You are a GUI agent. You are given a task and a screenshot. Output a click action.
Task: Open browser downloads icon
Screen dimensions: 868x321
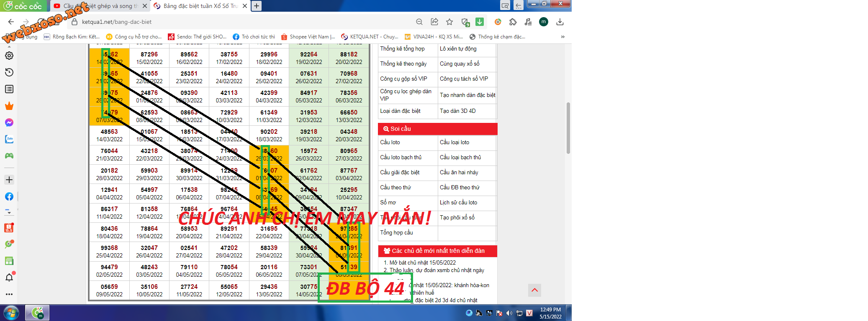pos(560,22)
